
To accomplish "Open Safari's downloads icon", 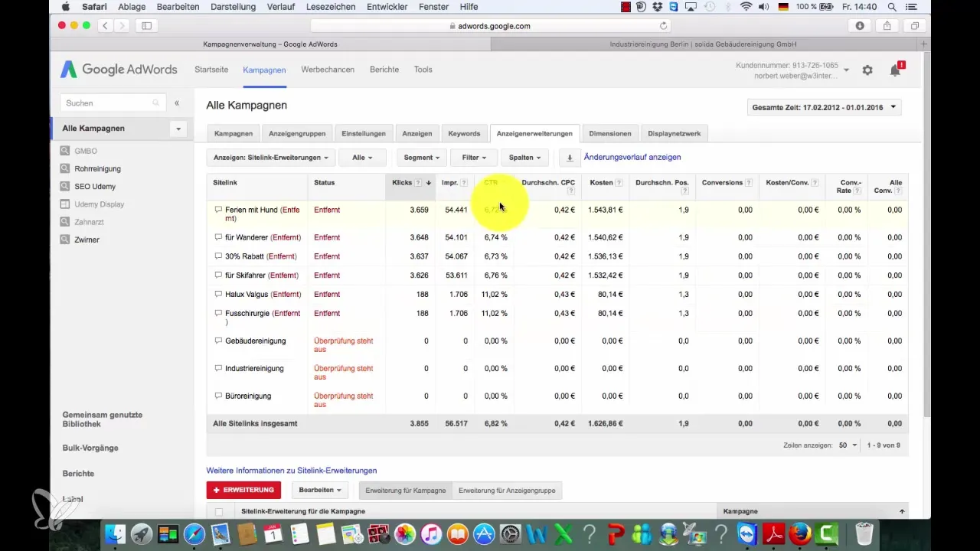I will point(860,25).
